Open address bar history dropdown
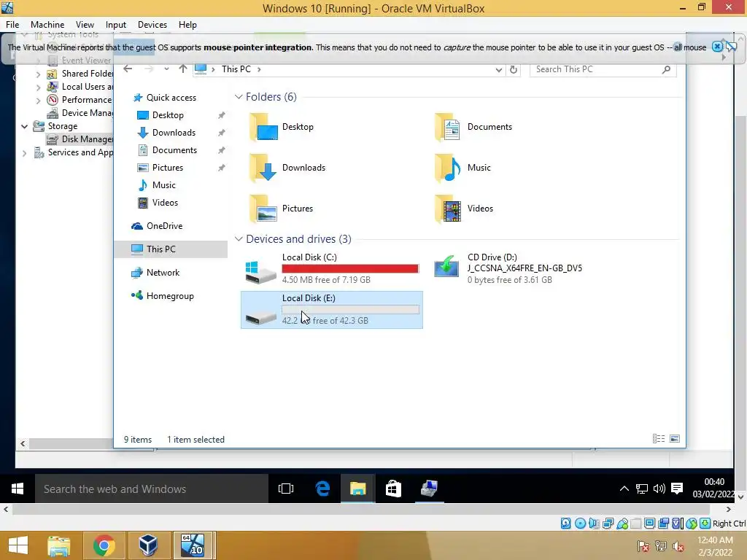The image size is (747, 560). coord(499,69)
